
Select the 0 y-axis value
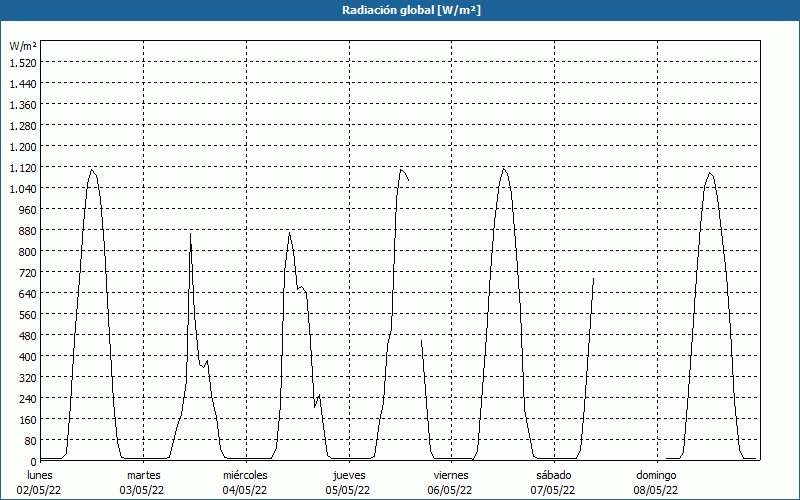coord(33,462)
